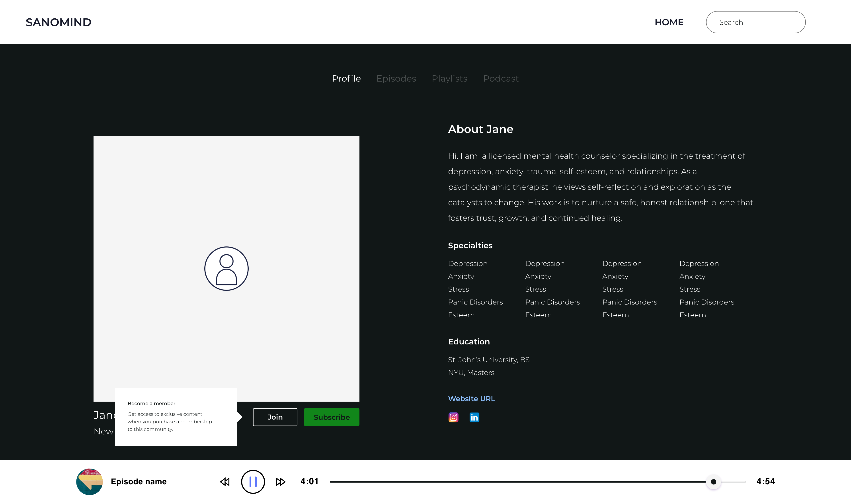Focus the Search input field

click(755, 22)
